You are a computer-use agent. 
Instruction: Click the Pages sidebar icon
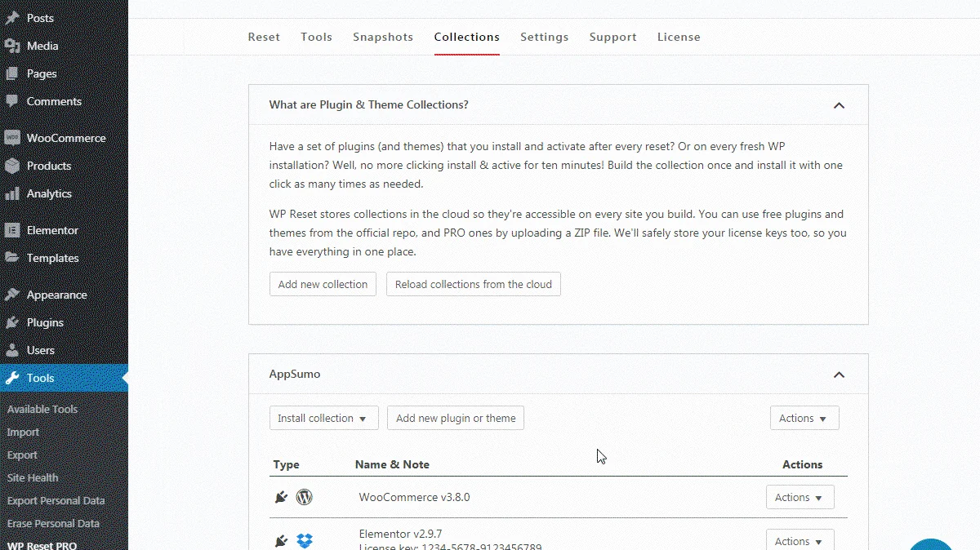click(12, 73)
